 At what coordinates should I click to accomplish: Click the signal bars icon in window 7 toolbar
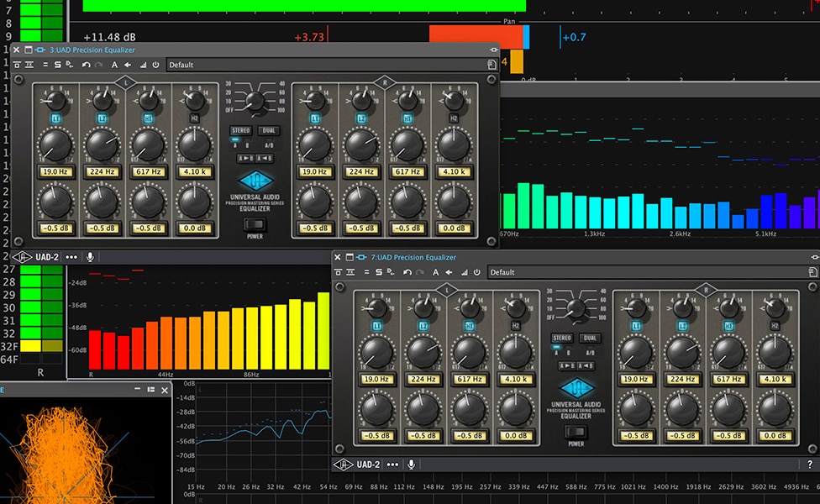[x=464, y=272]
